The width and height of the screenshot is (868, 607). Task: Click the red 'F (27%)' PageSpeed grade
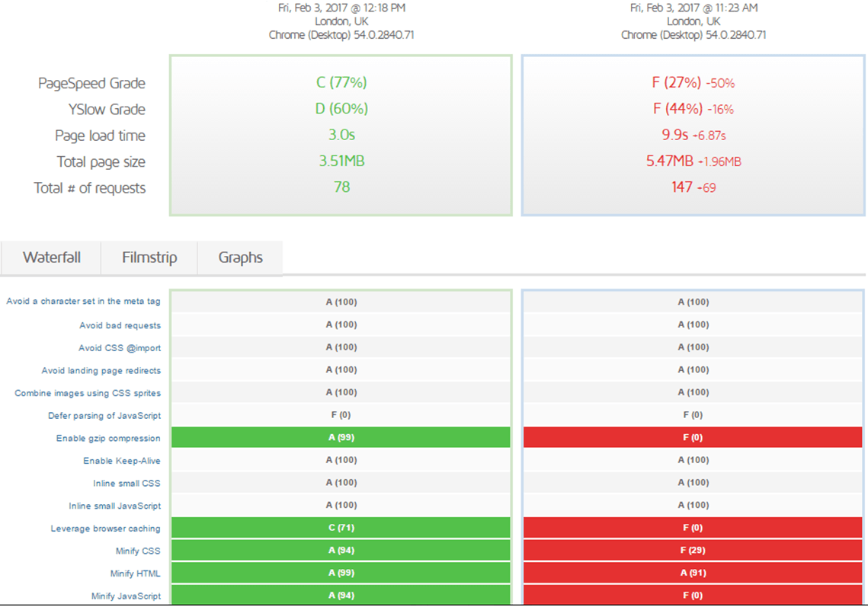click(x=677, y=82)
